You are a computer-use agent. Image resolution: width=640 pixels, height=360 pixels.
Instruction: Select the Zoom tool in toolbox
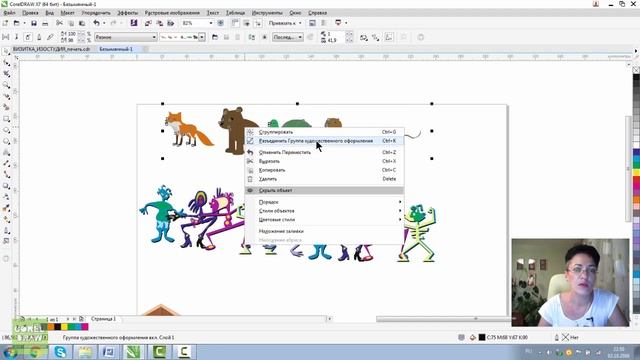[6, 85]
